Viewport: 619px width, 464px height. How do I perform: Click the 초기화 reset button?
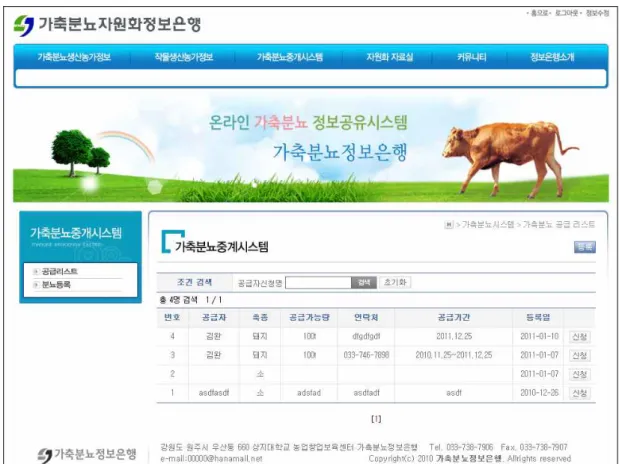tap(395, 282)
